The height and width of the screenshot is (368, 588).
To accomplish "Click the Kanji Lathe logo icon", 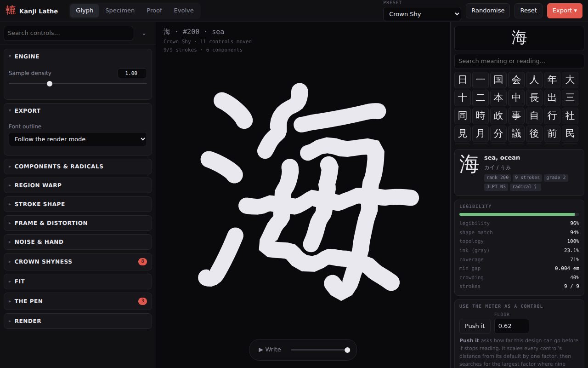I will pyautogui.click(x=10, y=11).
